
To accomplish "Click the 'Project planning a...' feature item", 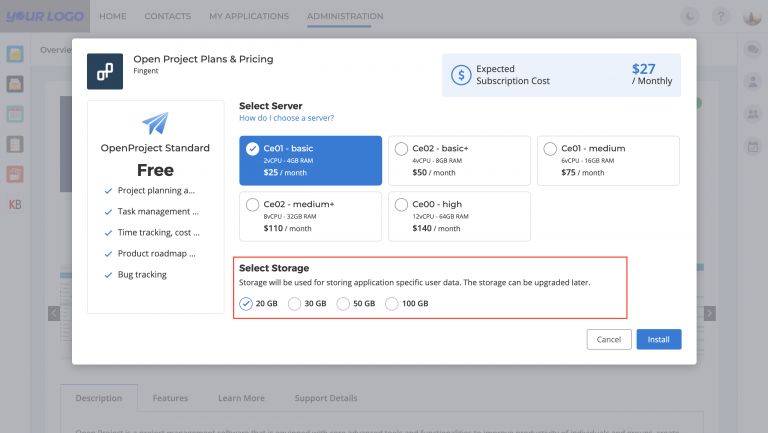I will click(x=150, y=191).
